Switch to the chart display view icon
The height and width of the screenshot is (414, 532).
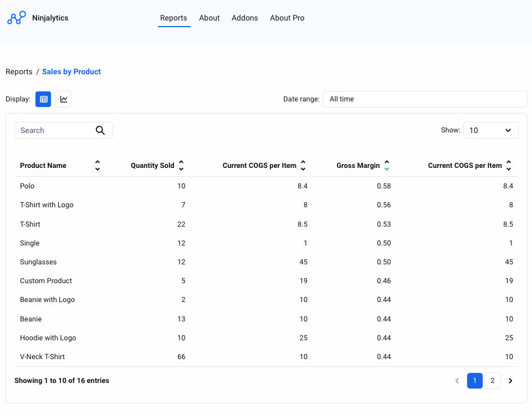pos(63,99)
